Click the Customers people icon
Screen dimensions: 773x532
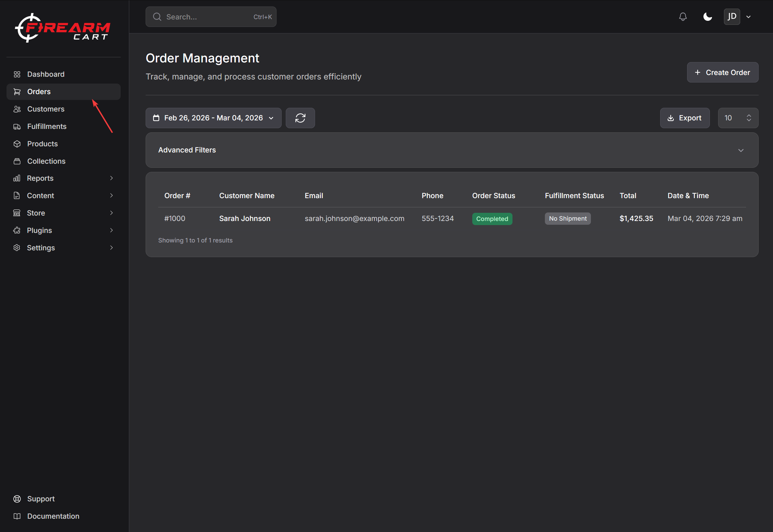17,109
